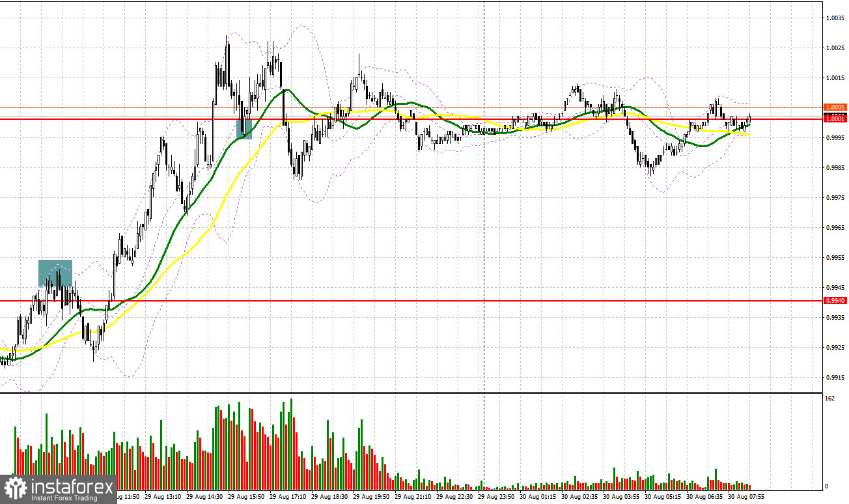Click the 30 Aug 03:55 time label
The image size is (849, 504).
pos(621,496)
